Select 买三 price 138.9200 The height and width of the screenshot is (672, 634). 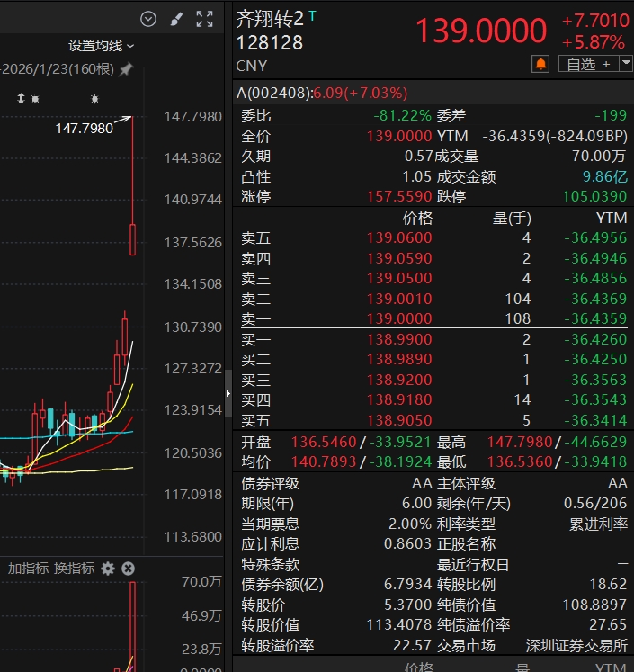(x=399, y=380)
